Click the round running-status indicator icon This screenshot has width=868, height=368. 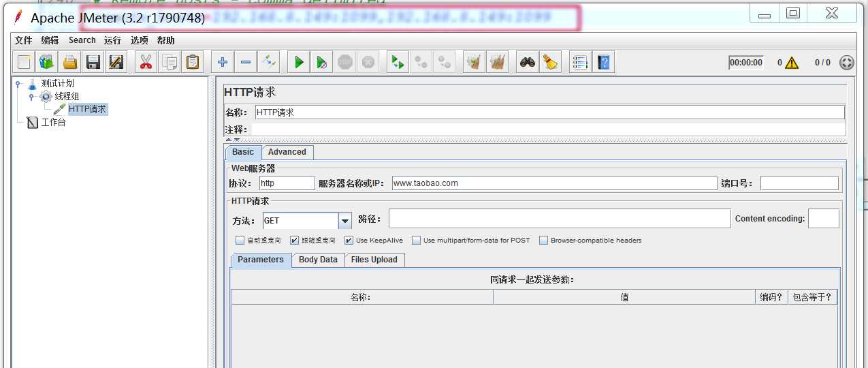[847, 63]
